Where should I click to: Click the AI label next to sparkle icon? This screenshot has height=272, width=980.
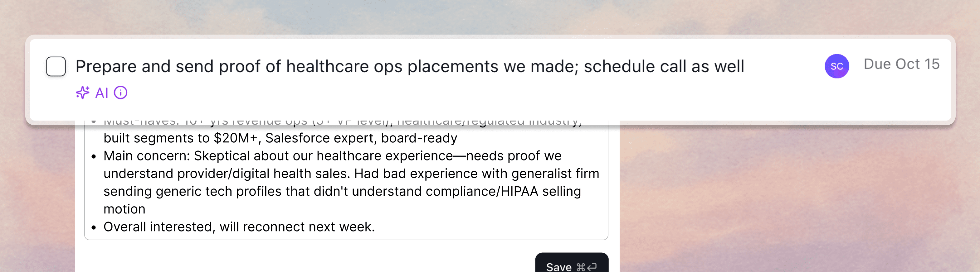101,92
